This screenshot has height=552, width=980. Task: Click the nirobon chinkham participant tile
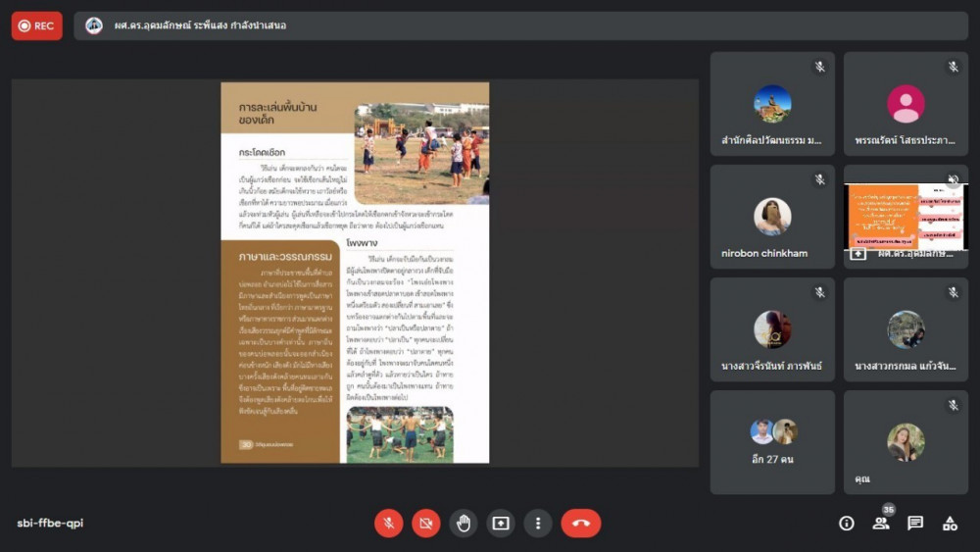[x=772, y=217]
